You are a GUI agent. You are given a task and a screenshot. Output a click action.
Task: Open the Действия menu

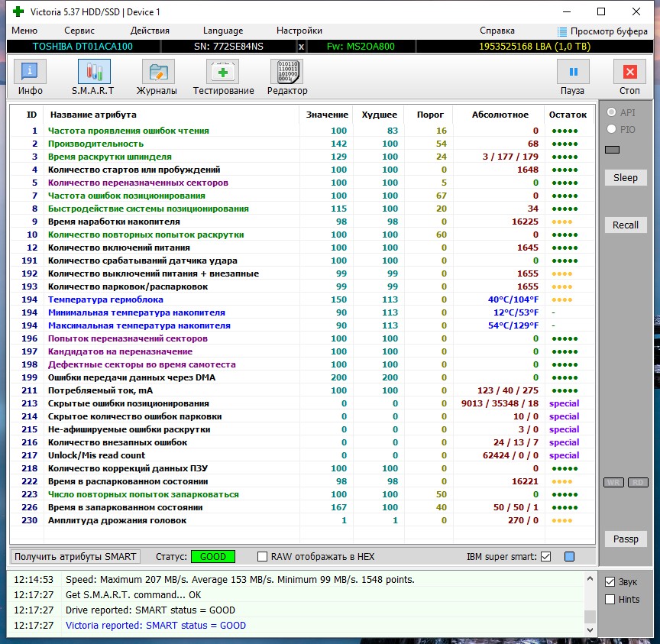pos(150,31)
